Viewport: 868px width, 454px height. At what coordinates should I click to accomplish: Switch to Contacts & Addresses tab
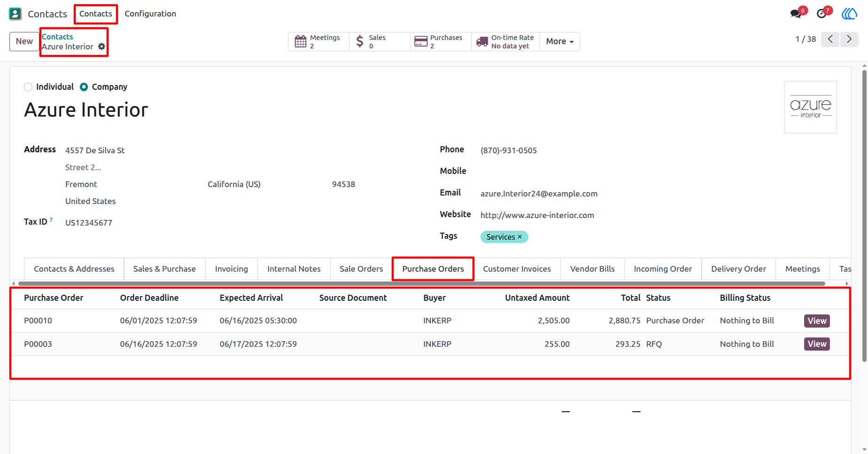point(74,269)
